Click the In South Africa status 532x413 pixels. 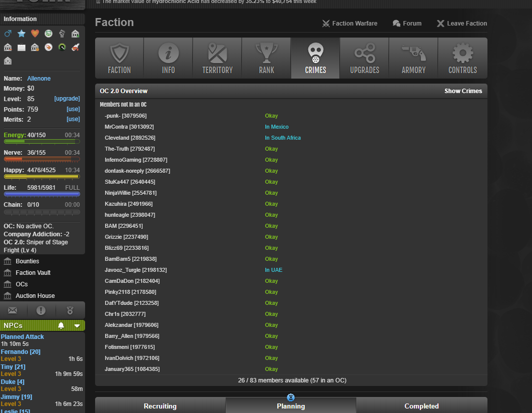[x=283, y=138]
